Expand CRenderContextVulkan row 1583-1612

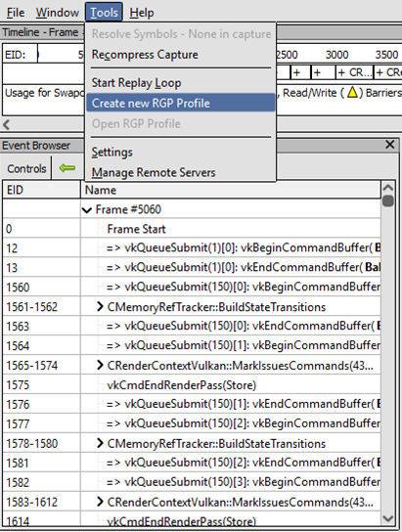(100, 502)
